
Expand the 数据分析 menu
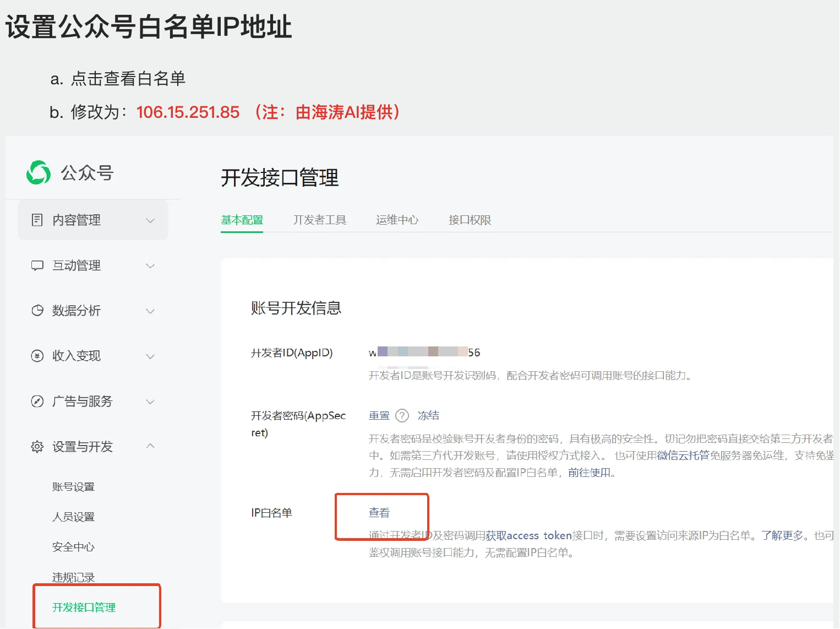150,311
